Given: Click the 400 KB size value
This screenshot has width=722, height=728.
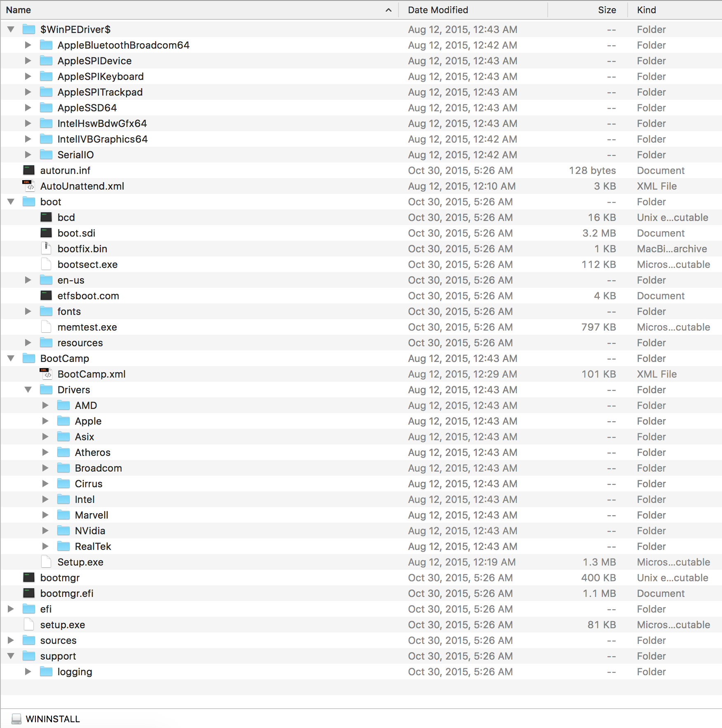Looking at the screenshot, I should [598, 578].
